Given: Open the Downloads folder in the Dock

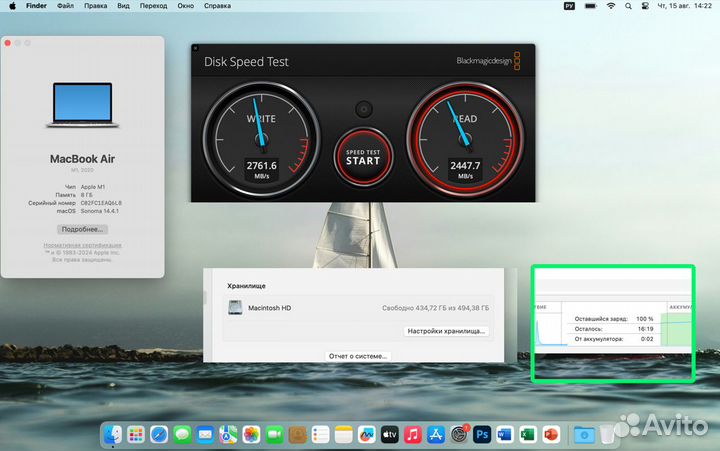Looking at the screenshot, I should [x=585, y=434].
